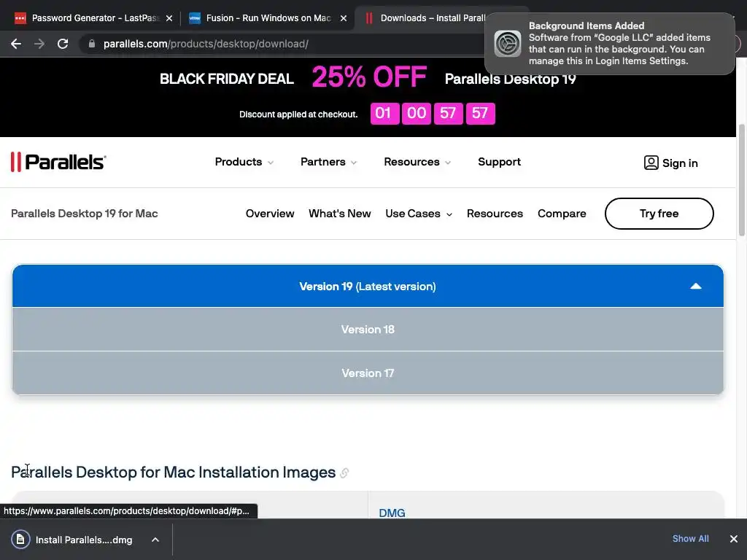Click the System Settings icon in notification
747x560 pixels.
[508, 43]
